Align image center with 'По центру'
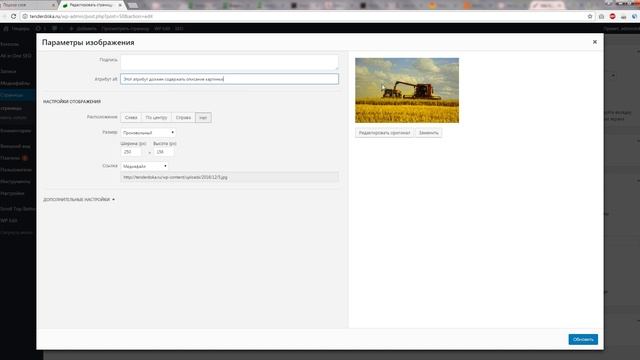 click(x=156, y=118)
